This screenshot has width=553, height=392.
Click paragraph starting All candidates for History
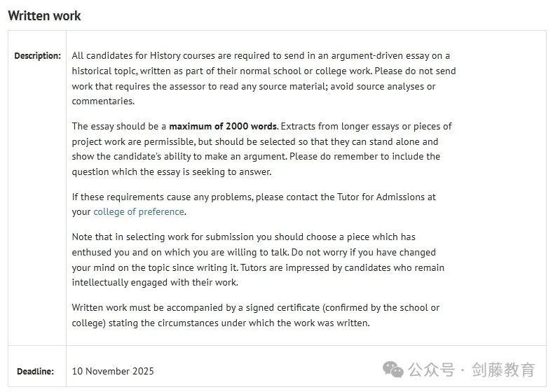264,78
